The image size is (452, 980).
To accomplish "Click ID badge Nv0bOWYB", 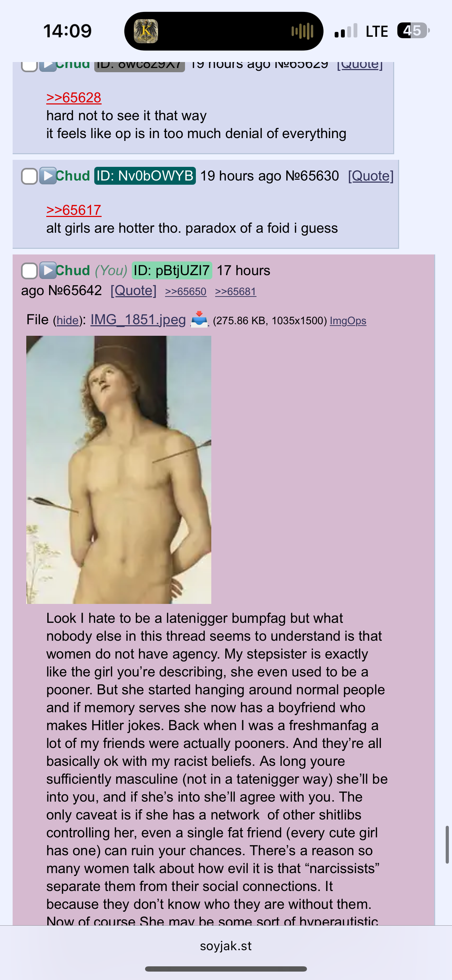I will click(145, 176).
